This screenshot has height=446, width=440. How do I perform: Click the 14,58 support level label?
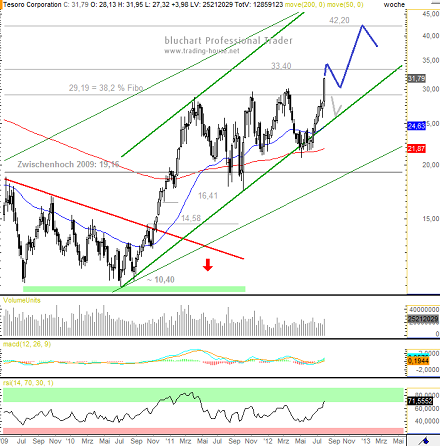(191, 218)
